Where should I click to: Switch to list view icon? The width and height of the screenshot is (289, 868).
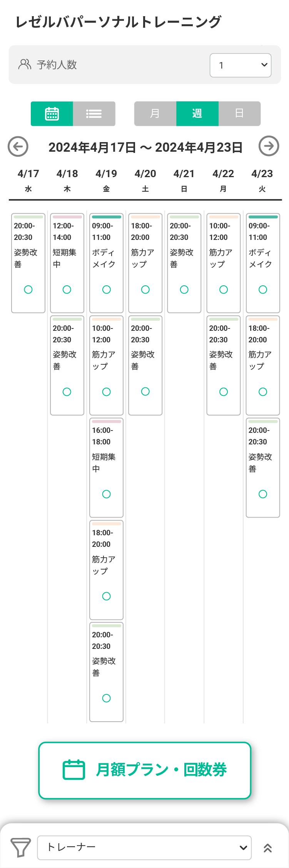pos(94,114)
